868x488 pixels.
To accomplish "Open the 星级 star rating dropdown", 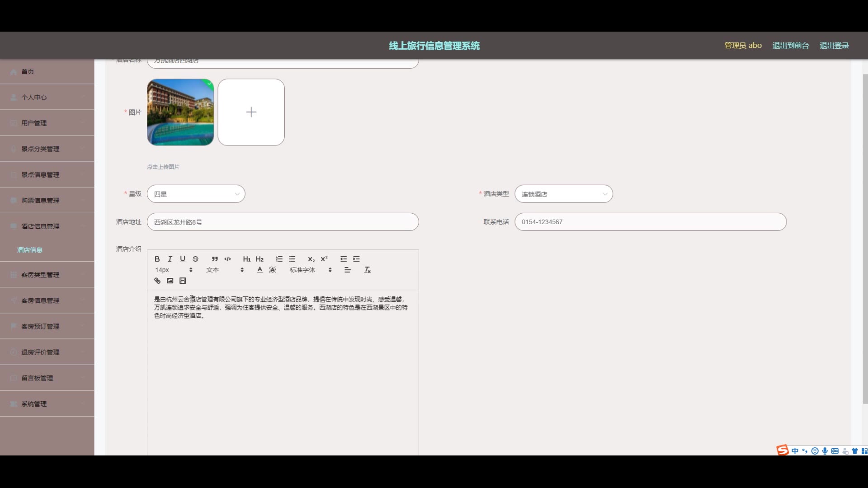I will pyautogui.click(x=196, y=194).
